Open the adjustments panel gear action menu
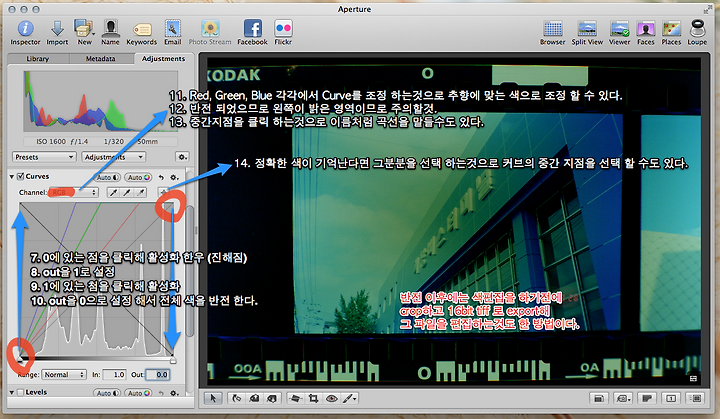720x419 pixels. tap(182, 157)
